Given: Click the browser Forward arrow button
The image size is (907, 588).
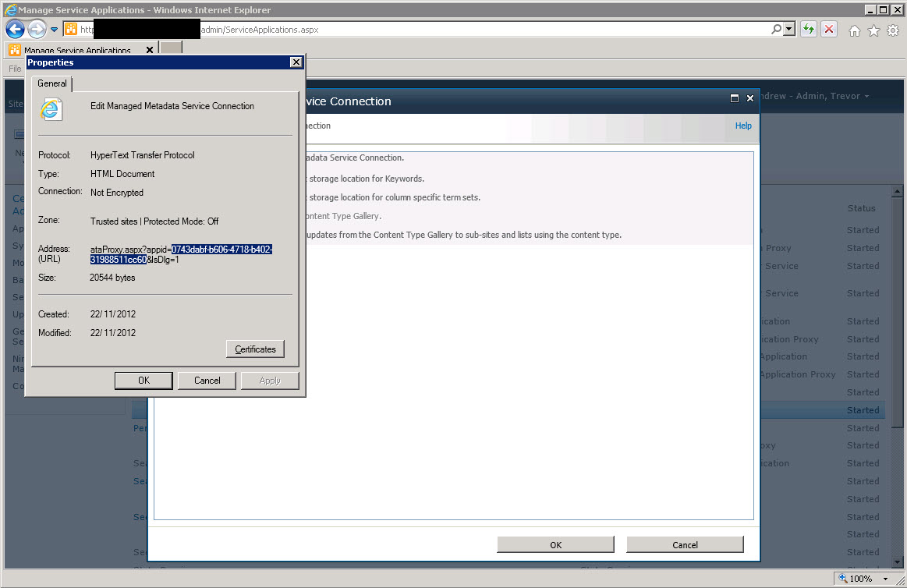Looking at the screenshot, I should pyautogui.click(x=37, y=30).
